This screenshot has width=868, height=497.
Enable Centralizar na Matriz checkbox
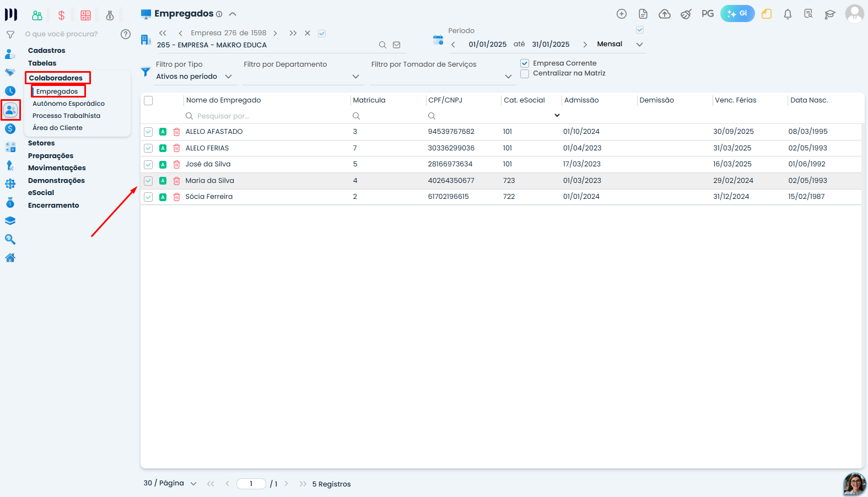525,73
